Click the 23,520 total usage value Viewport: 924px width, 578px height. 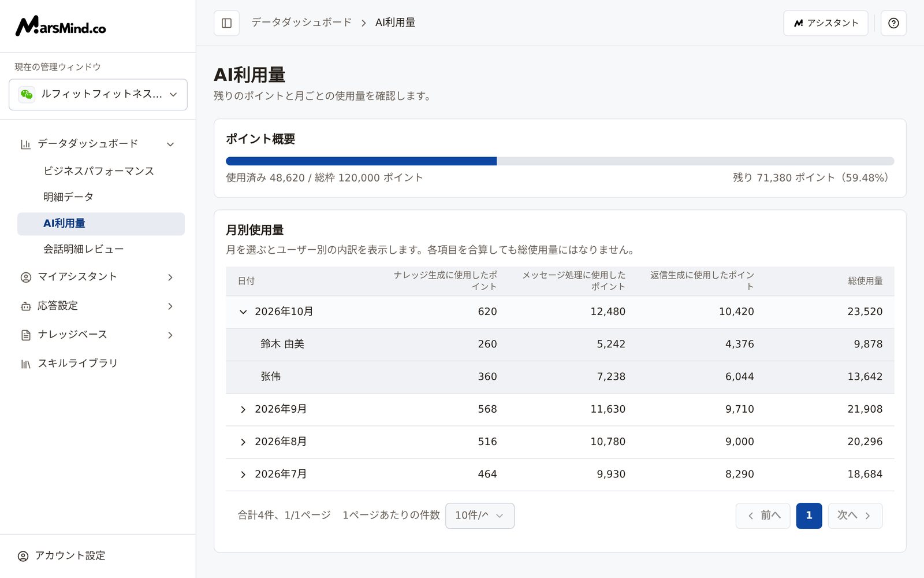pyautogui.click(x=865, y=312)
